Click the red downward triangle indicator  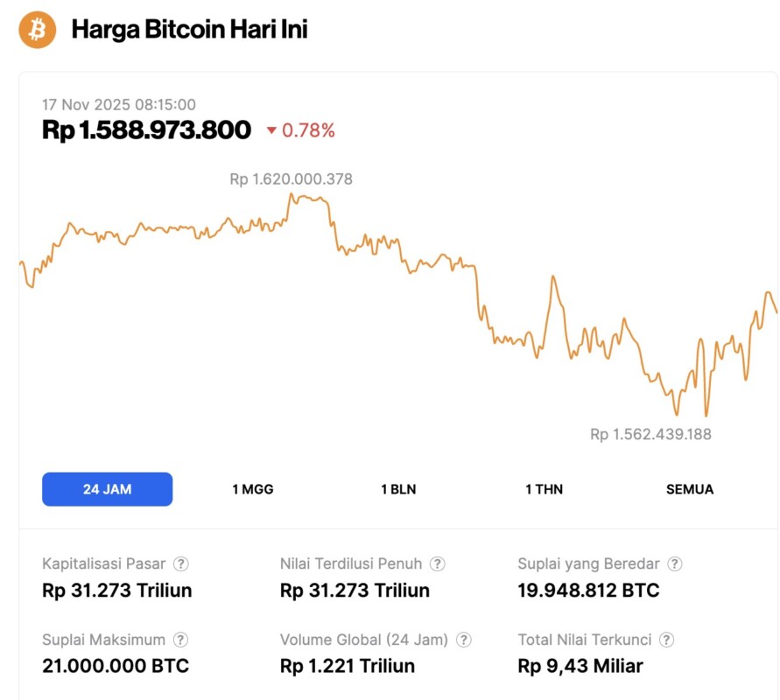(x=273, y=130)
